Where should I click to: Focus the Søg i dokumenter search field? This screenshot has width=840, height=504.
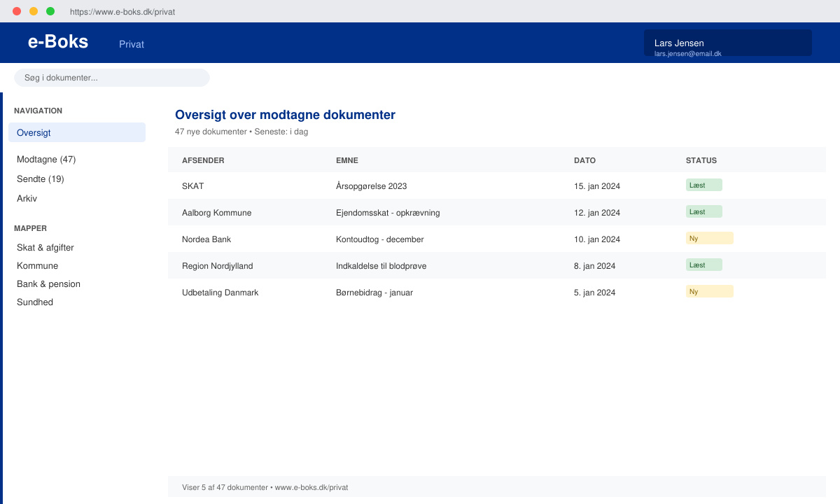tap(112, 78)
